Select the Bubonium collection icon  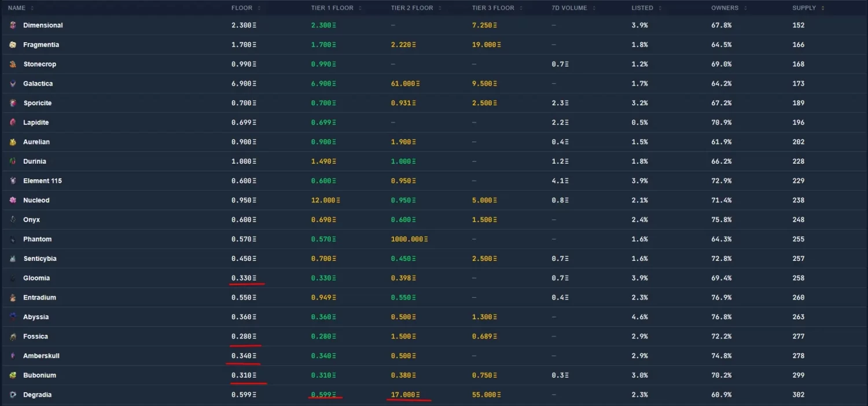click(x=13, y=375)
